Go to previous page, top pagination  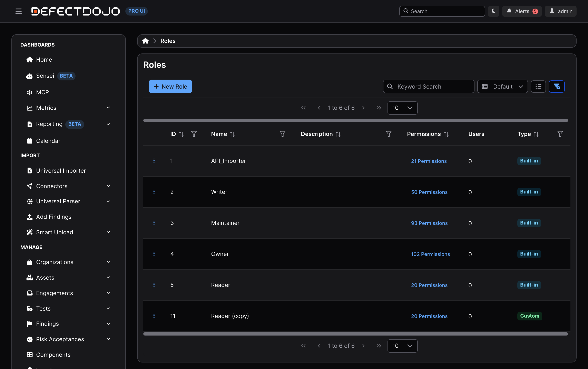pos(319,108)
